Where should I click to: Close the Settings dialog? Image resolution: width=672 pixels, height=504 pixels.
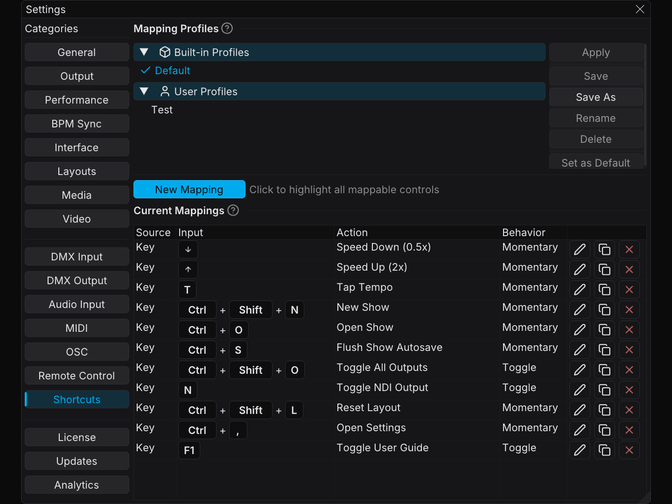click(x=639, y=9)
